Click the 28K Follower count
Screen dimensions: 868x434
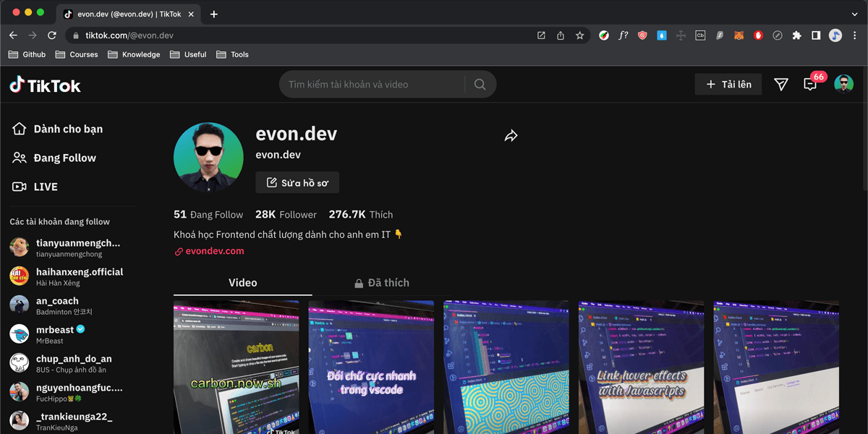tap(286, 214)
